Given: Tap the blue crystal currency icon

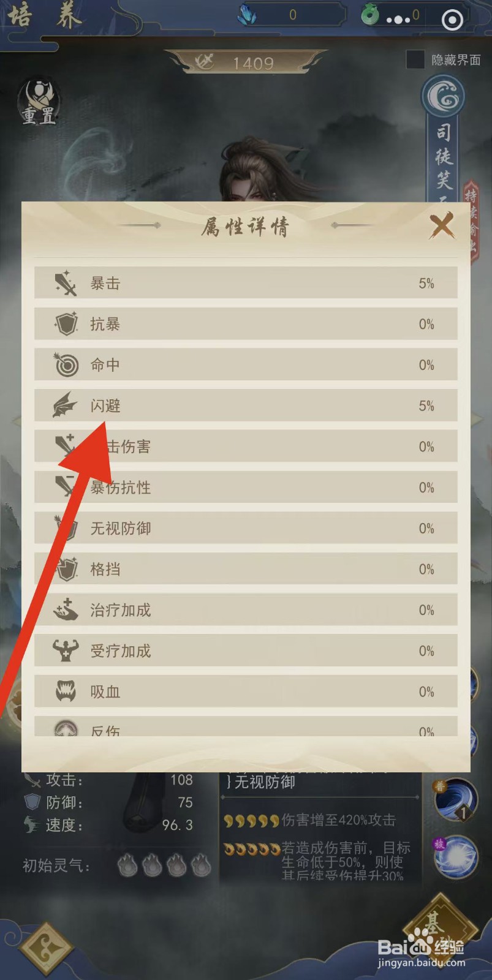Looking at the screenshot, I should (247, 15).
